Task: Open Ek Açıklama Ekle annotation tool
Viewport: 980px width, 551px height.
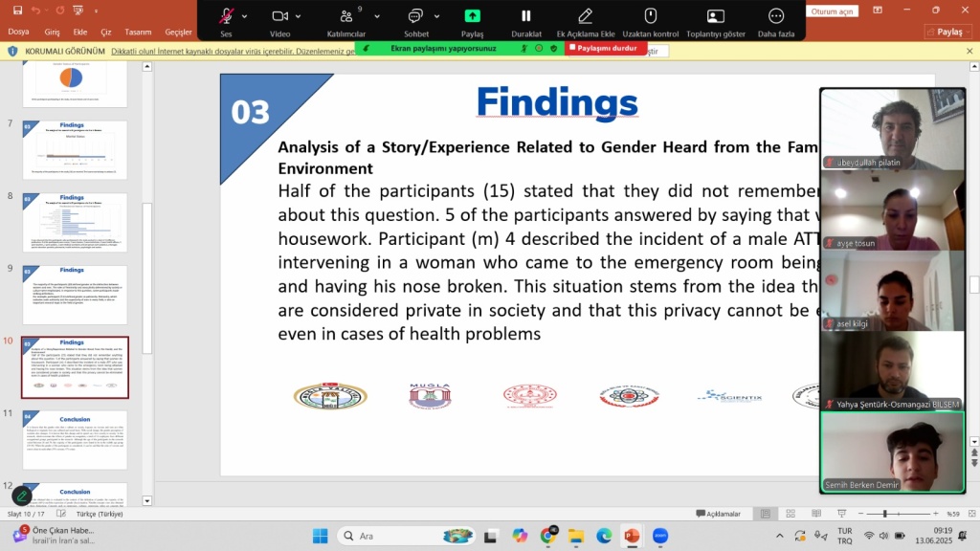Action: pos(585,16)
